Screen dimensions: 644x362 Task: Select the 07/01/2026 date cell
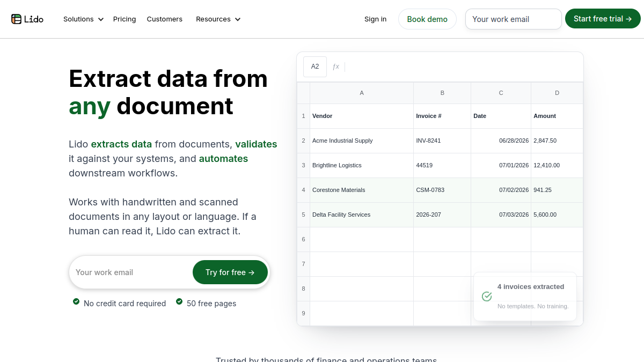click(x=501, y=165)
